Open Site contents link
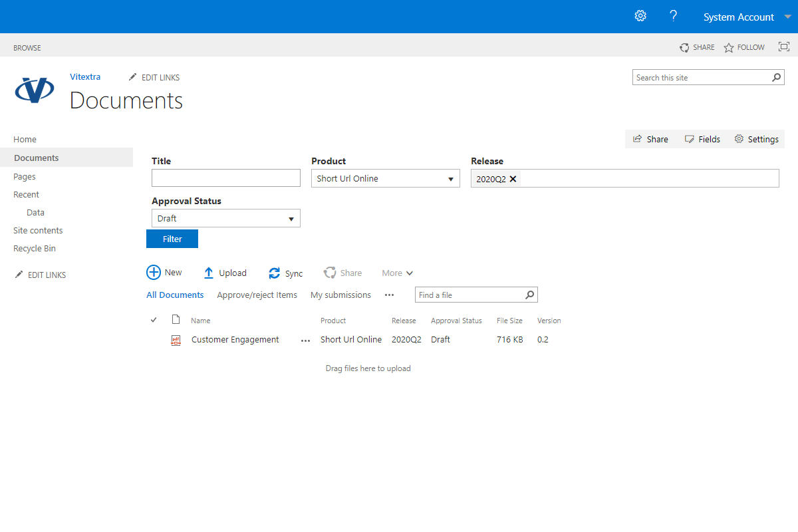This screenshot has height=532, width=798. click(38, 231)
